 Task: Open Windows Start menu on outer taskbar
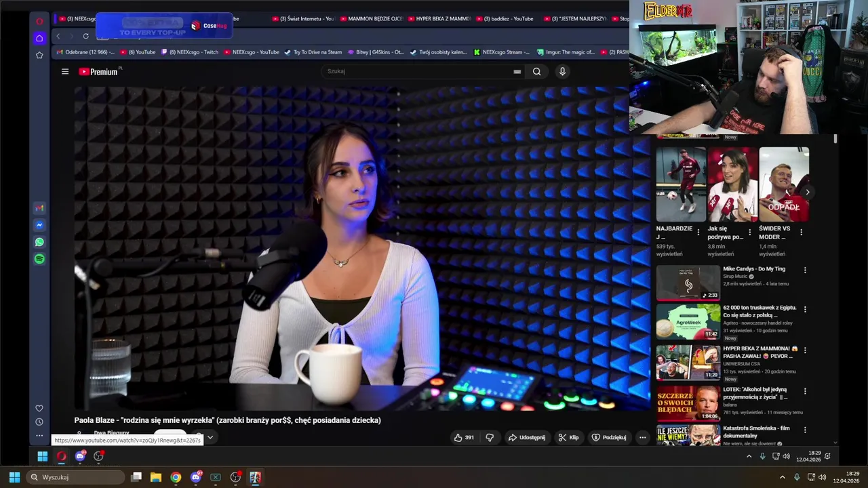point(14,477)
